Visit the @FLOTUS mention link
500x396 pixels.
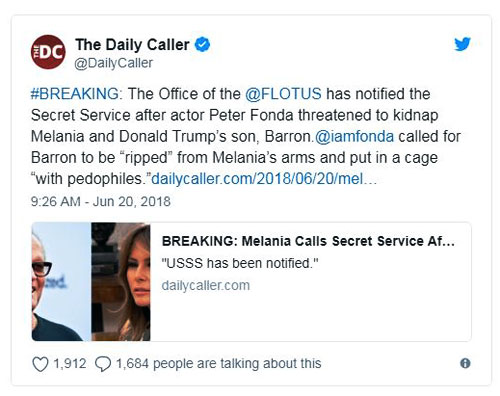283,94
